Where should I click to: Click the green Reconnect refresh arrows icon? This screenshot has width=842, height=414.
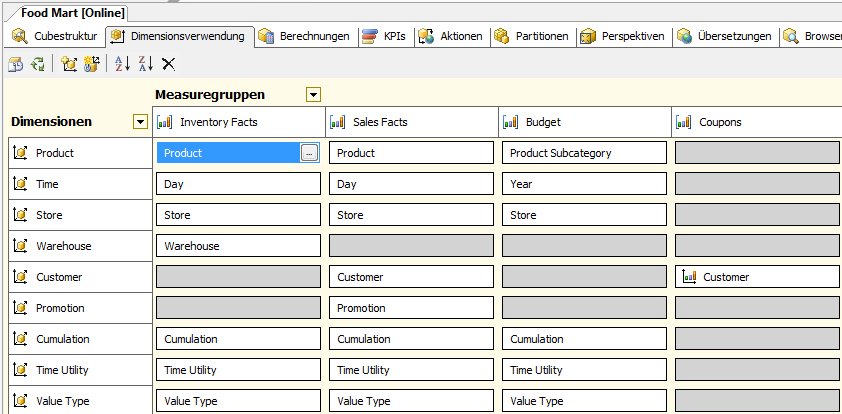(38, 64)
